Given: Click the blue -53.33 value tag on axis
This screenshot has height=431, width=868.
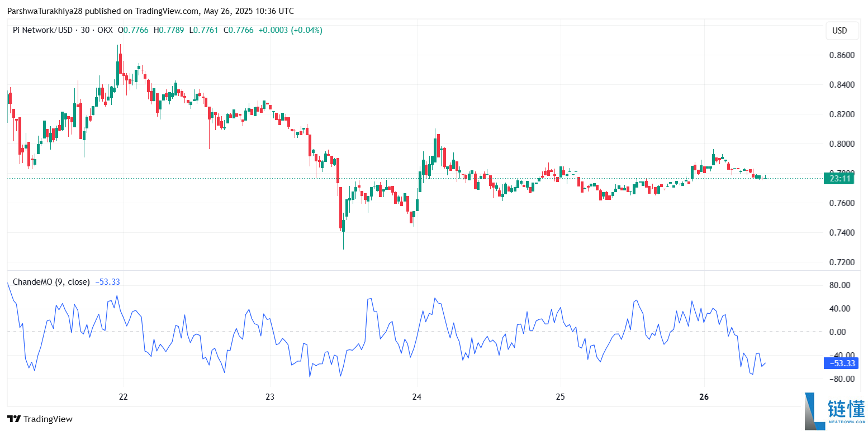Looking at the screenshot, I should pyautogui.click(x=842, y=363).
